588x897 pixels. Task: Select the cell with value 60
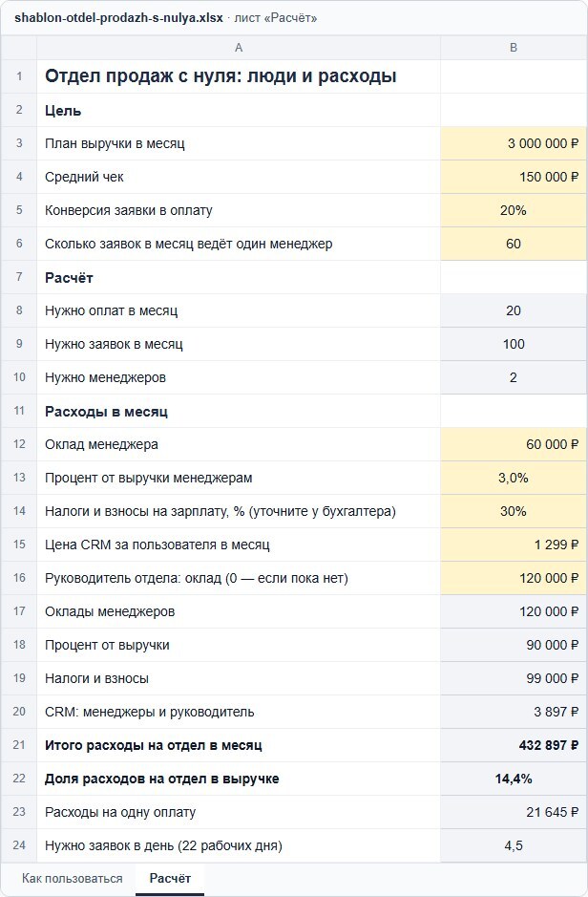click(514, 244)
